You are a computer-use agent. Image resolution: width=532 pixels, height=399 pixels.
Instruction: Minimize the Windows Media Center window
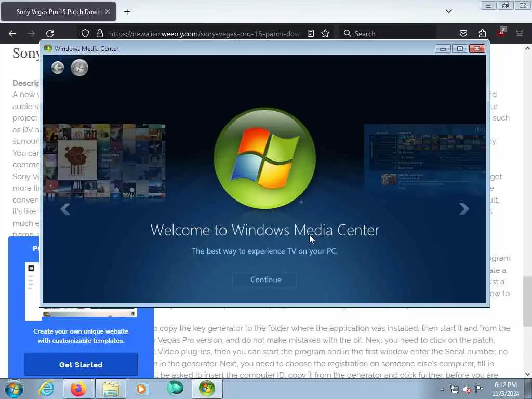tap(443, 49)
